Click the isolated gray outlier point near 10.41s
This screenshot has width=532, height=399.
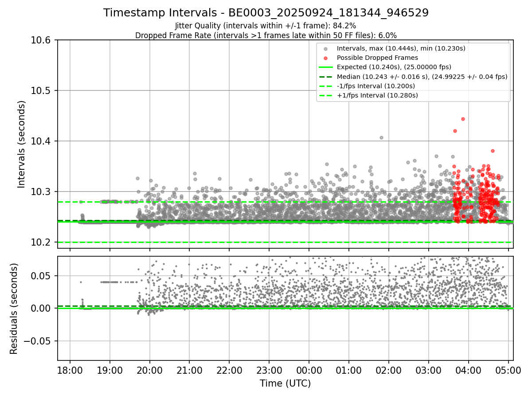click(x=381, y=137)
